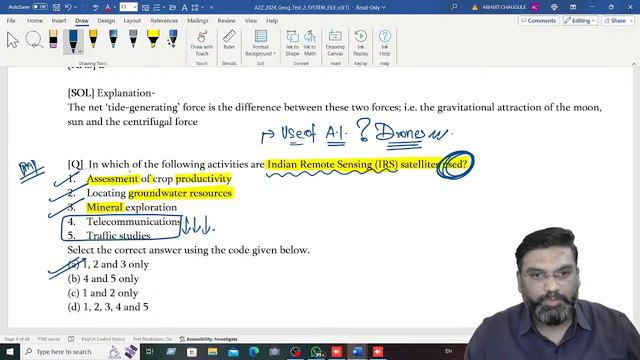Switch to the Mailings tab
Viewport: 640px width, 360px height.
198,20
